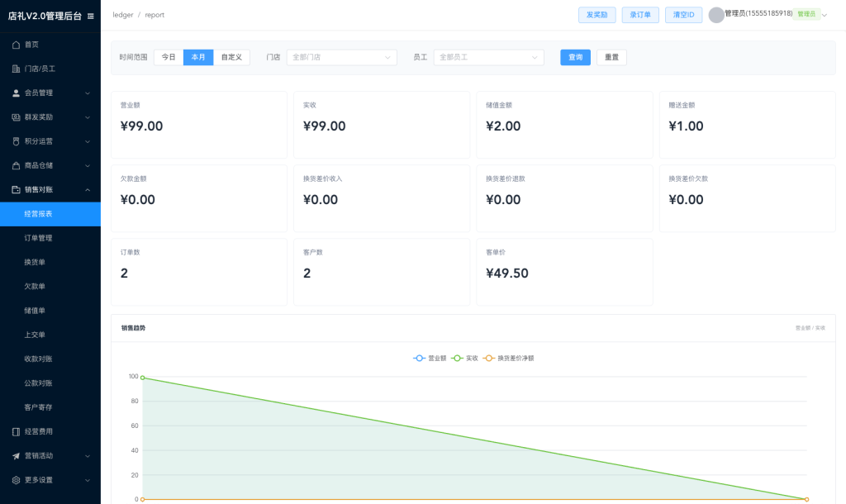Expand the 会员管理 submenu chevron
Viewport: 846px width, 504px height.
pyautogui.click(x=88, y=93)
